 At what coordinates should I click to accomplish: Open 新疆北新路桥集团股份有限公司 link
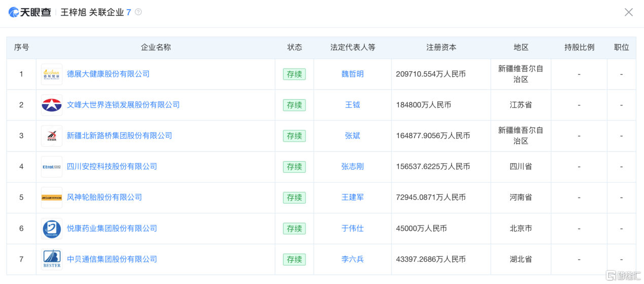119,136
